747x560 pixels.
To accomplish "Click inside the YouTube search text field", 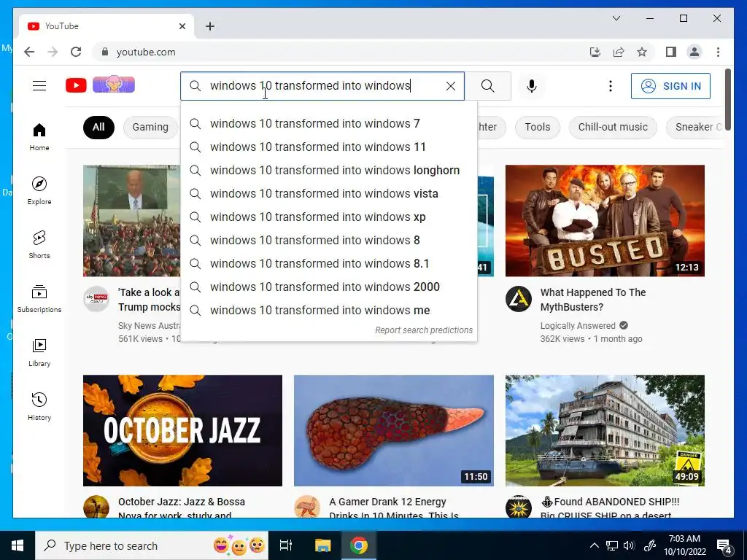I will 324,86.
